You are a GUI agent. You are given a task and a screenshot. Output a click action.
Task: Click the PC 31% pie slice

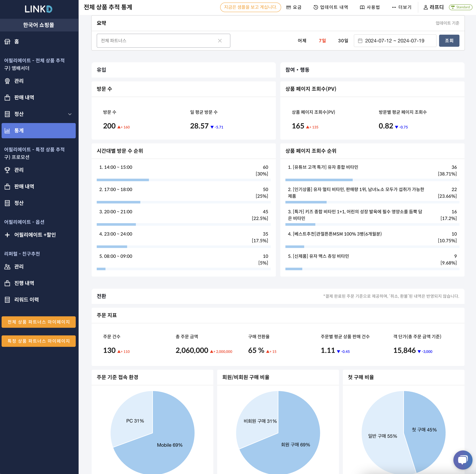(135, 421)
